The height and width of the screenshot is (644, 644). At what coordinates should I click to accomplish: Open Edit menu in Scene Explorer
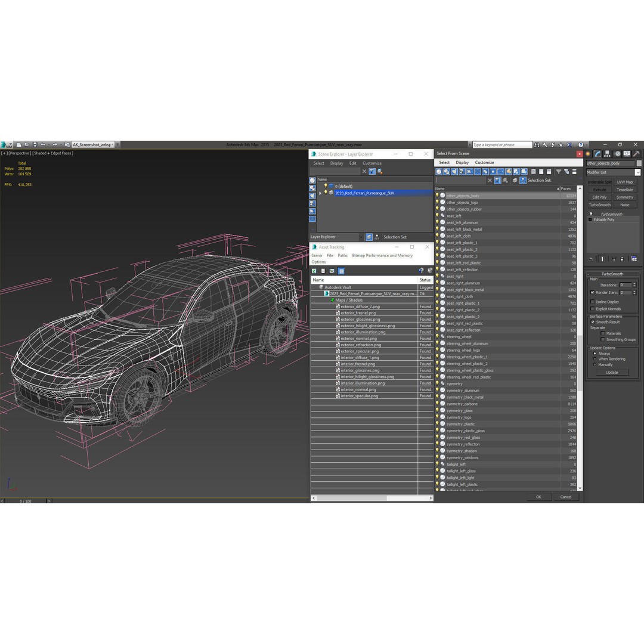pyautogui.click(x=353, y=163)
